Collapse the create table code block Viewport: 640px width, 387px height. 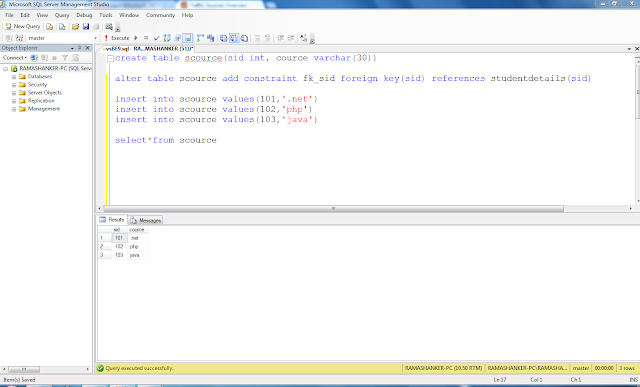tap(110, 58)
